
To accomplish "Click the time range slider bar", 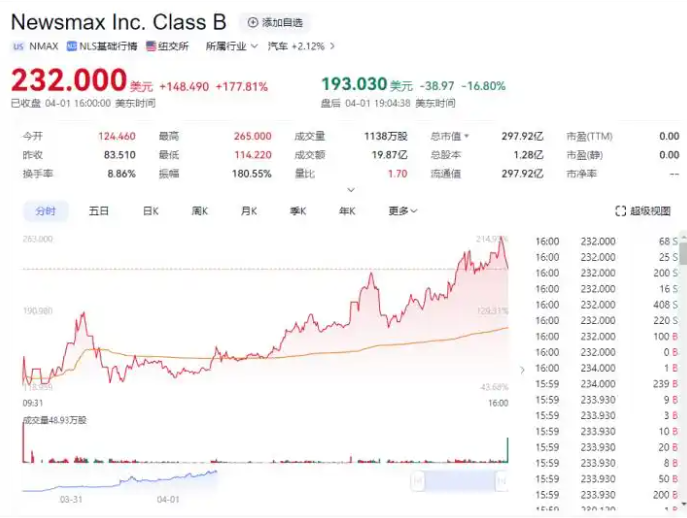I will (x=459, y=481).
